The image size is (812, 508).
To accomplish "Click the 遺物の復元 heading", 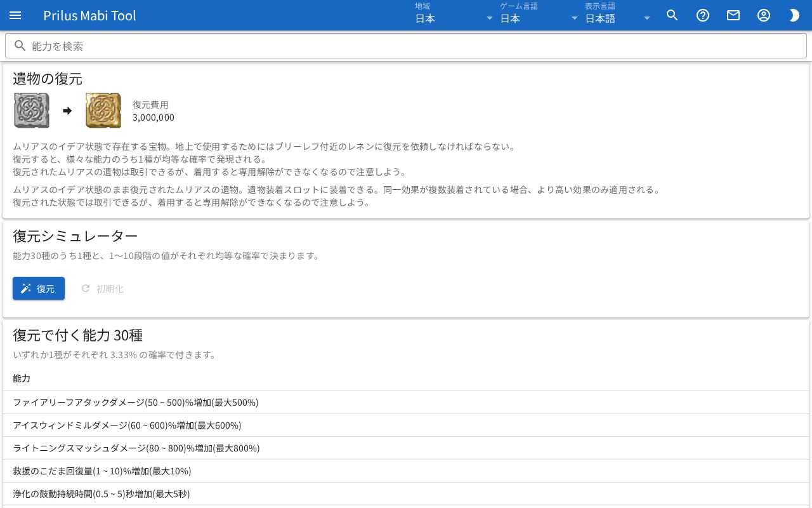I will [x=48, y=79].
